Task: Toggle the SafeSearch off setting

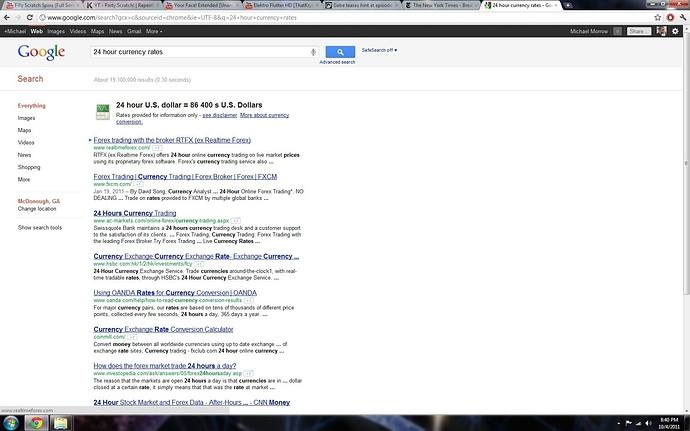Action: pos(381,48)
